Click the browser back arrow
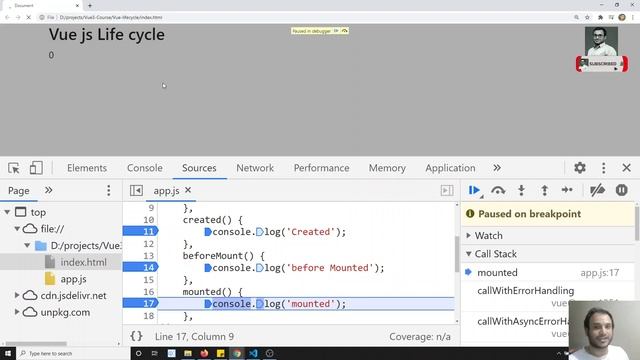 click(x=7, y=18)
